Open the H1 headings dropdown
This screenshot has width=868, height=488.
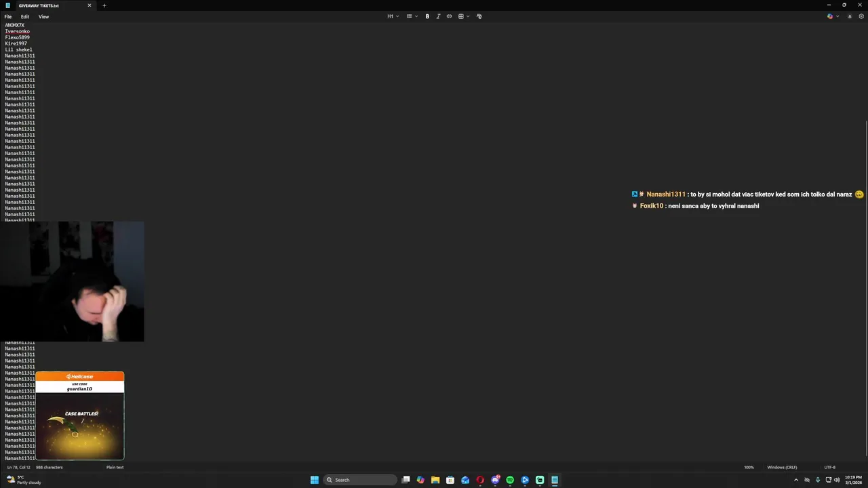[393, 16]
